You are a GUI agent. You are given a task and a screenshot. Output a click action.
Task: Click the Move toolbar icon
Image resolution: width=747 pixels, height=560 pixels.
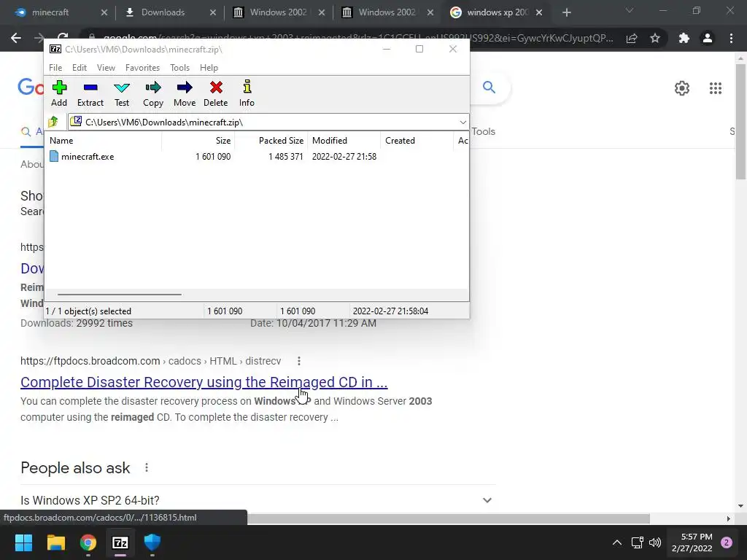tap(185, 94)
